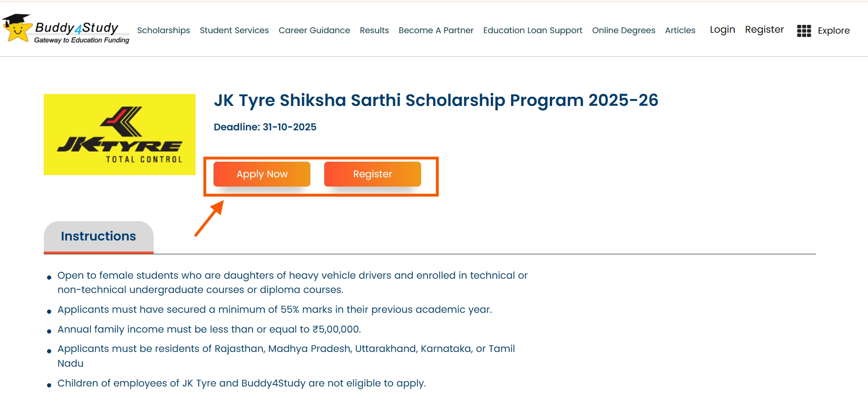Viewport: 868px width, 404px height.
Task: Open the Become A Partner page
Action: (435, 30)
